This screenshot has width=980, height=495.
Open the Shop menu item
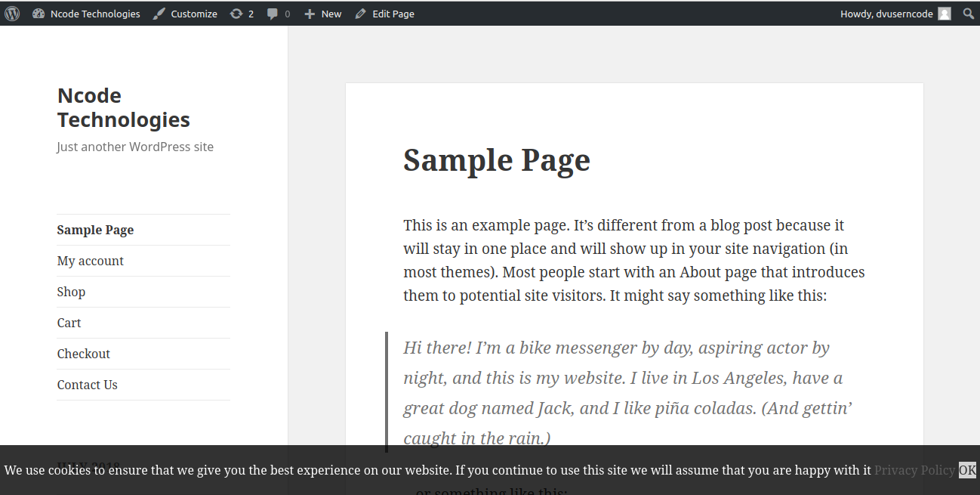tap(71, 292)
